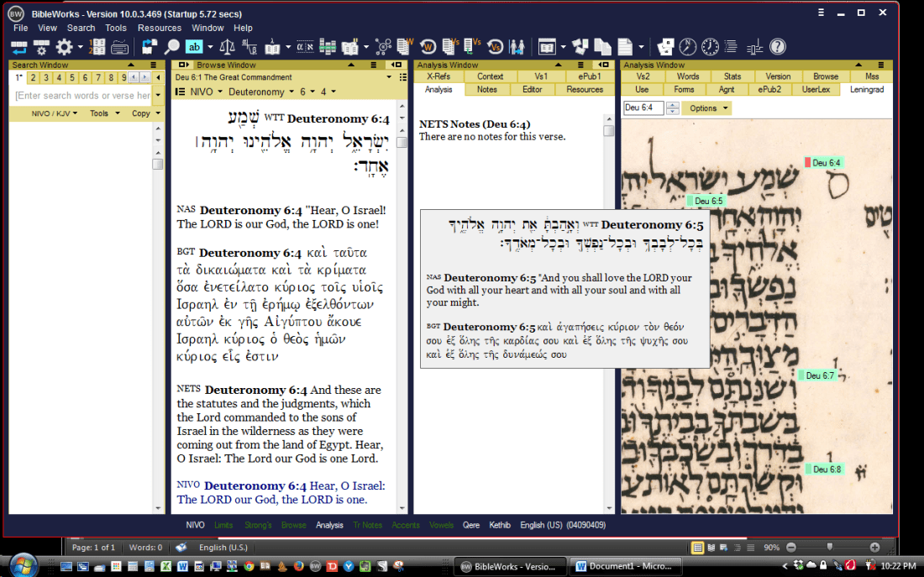The width and height of the screenshot is (924, 577).
Task: Open the Vocabulary Flashcard module icon
Action: tap(580, 46)
